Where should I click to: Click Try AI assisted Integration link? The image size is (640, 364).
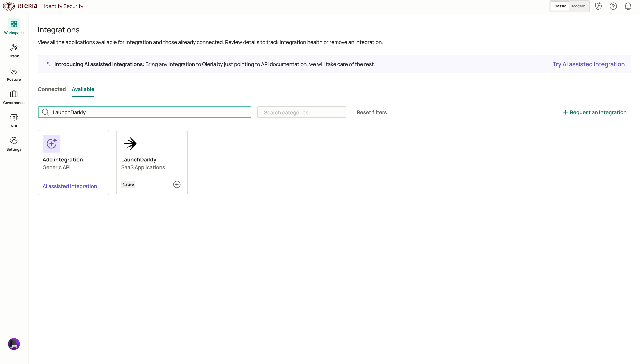588,64
